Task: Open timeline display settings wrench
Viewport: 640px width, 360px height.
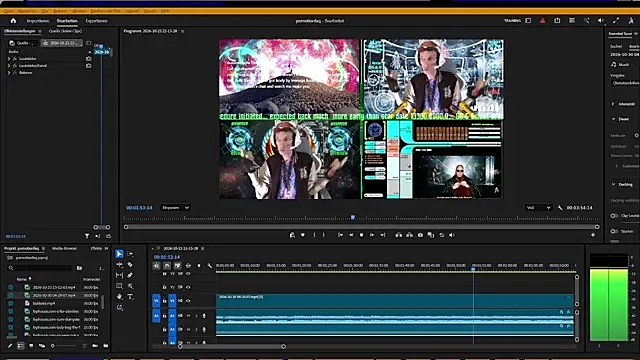Action: point(210,266)
